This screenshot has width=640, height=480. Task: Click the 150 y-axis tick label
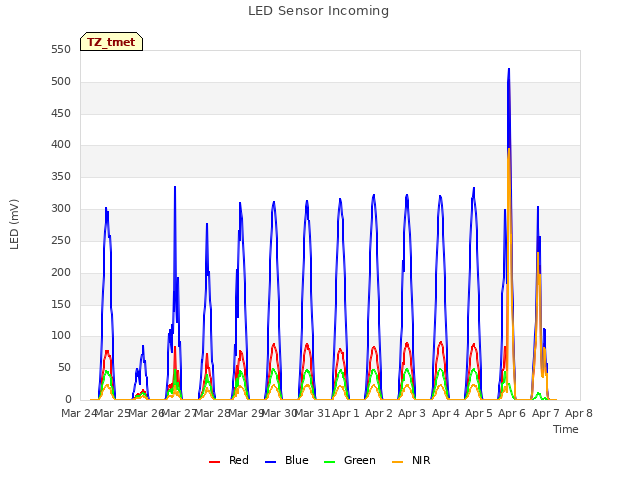coord(61,304)
